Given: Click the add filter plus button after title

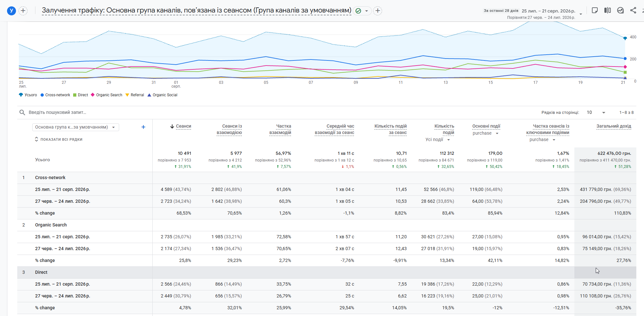Looking at the screenshot, I should (x=378, y=11).
